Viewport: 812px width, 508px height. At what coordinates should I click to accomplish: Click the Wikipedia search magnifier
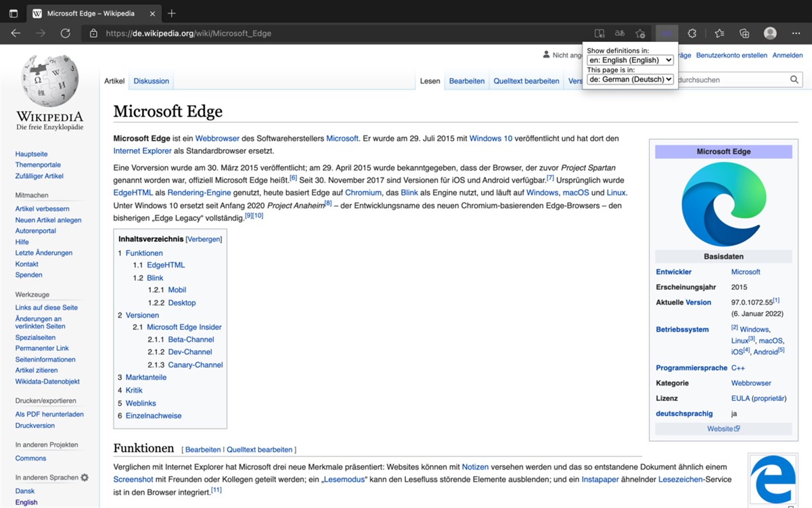[794, 80]
